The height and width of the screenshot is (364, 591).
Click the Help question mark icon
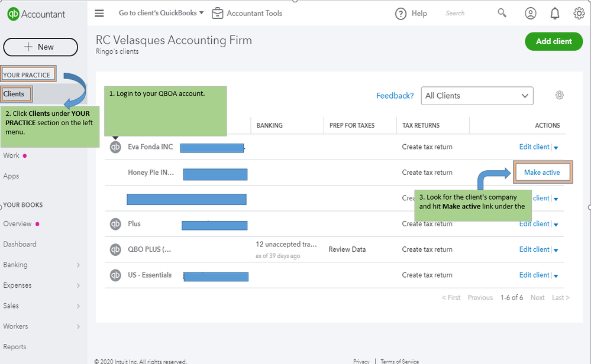click(x=401, y=14)
